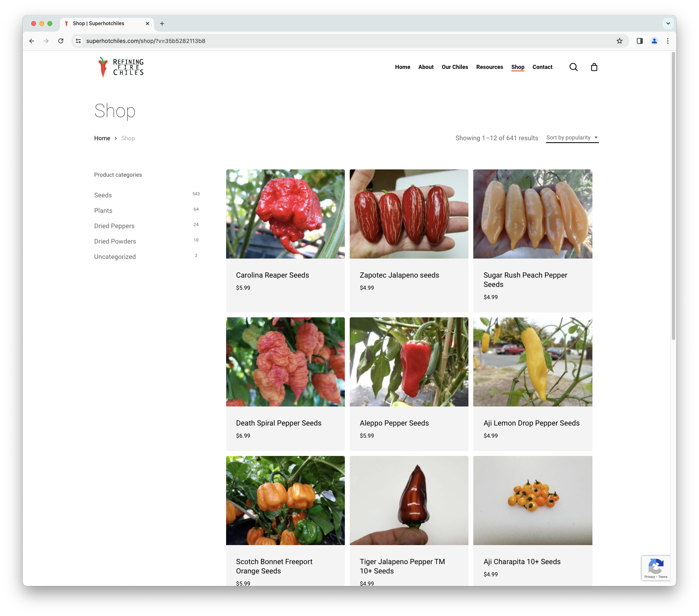Open a new tab with plus button
The height and width of the screenshot is (616, 699).
162,24
